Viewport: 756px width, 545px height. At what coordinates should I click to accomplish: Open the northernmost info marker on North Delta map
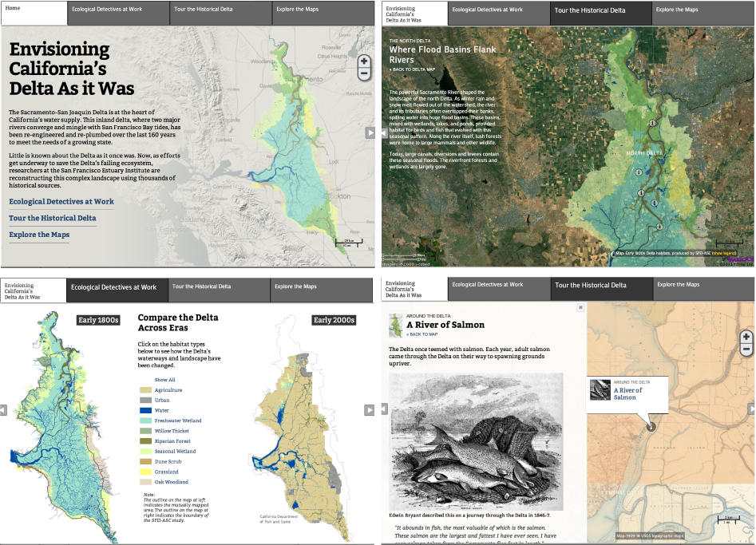[x=653, y=124]
